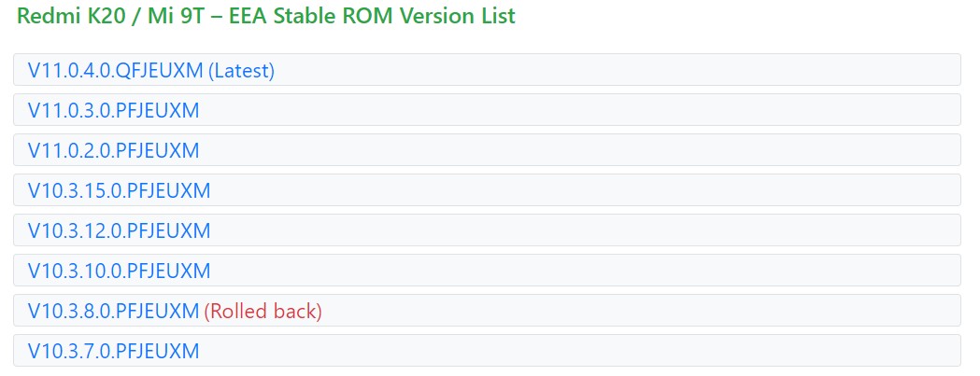
Task: Open the V11.0.4.0.QFJEUXM version link
Action: coord(116,71)
